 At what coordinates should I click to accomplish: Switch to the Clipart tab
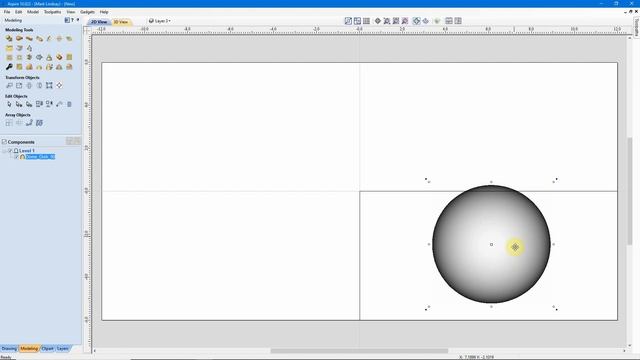[47, 349]
